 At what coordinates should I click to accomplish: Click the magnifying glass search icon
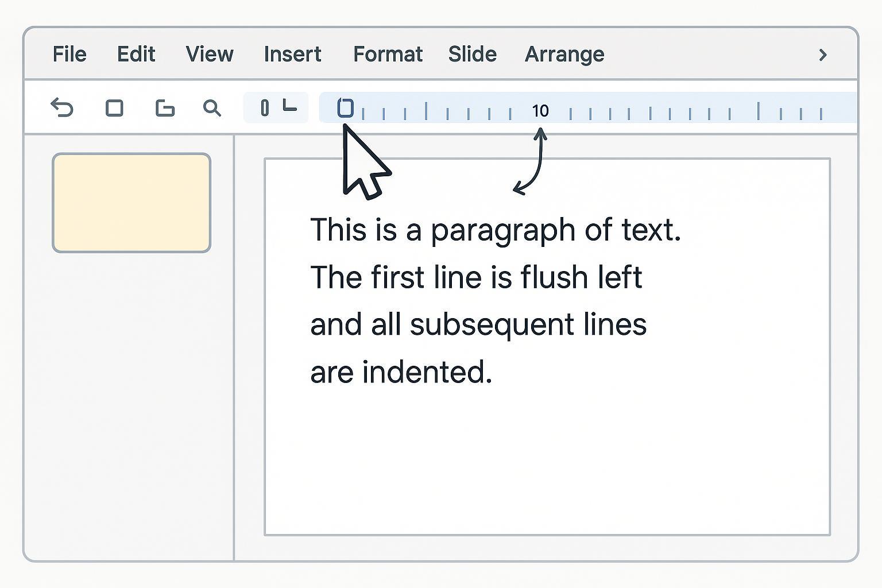pos(212,108)
